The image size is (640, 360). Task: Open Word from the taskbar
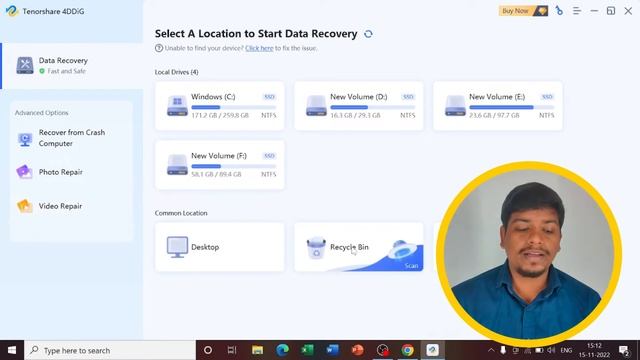point(332,350)
